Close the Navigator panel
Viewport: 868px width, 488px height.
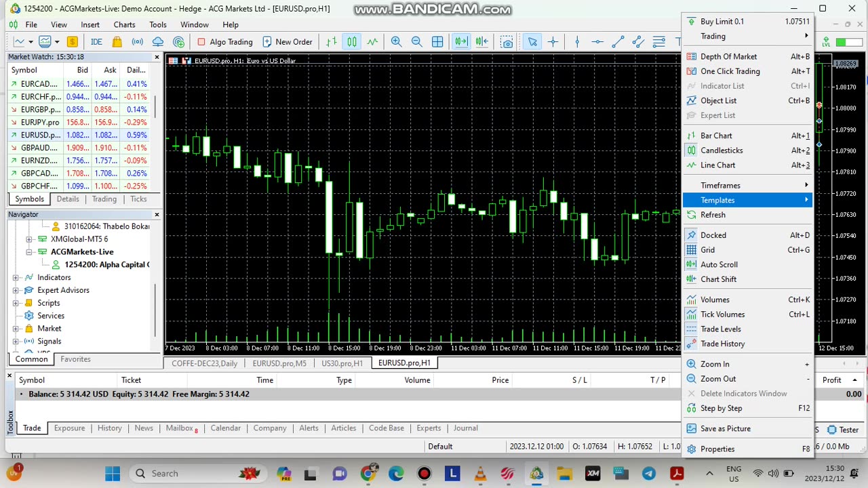[157, 214]
